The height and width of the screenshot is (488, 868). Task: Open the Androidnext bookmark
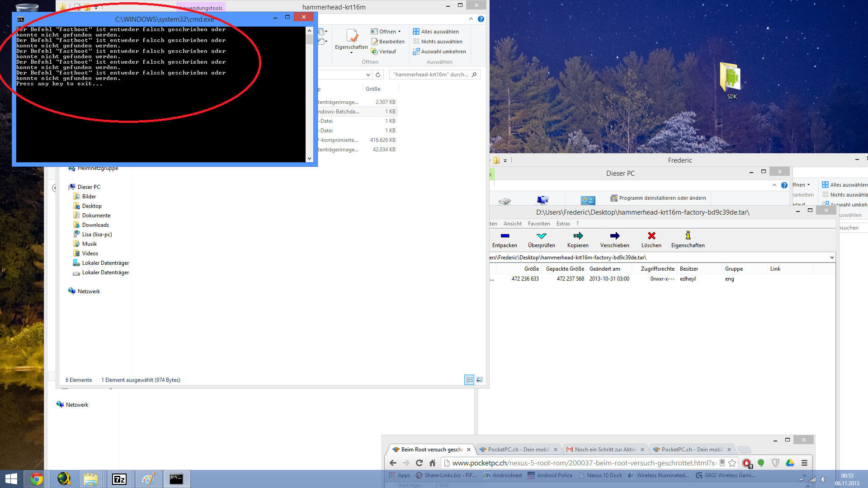(502, 475)
